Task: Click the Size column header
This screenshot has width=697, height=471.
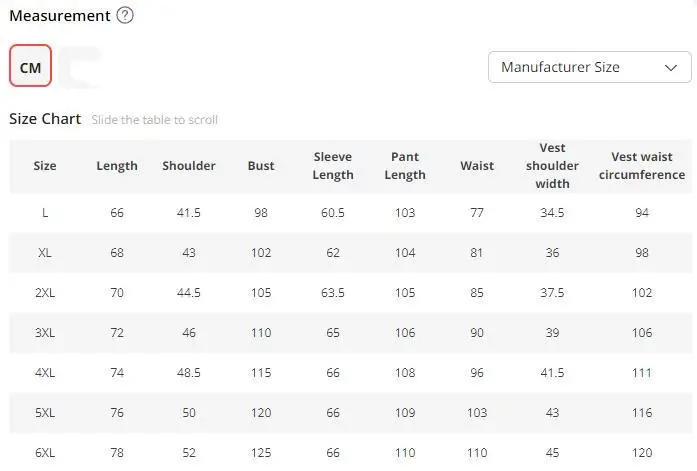Action: 45,166
